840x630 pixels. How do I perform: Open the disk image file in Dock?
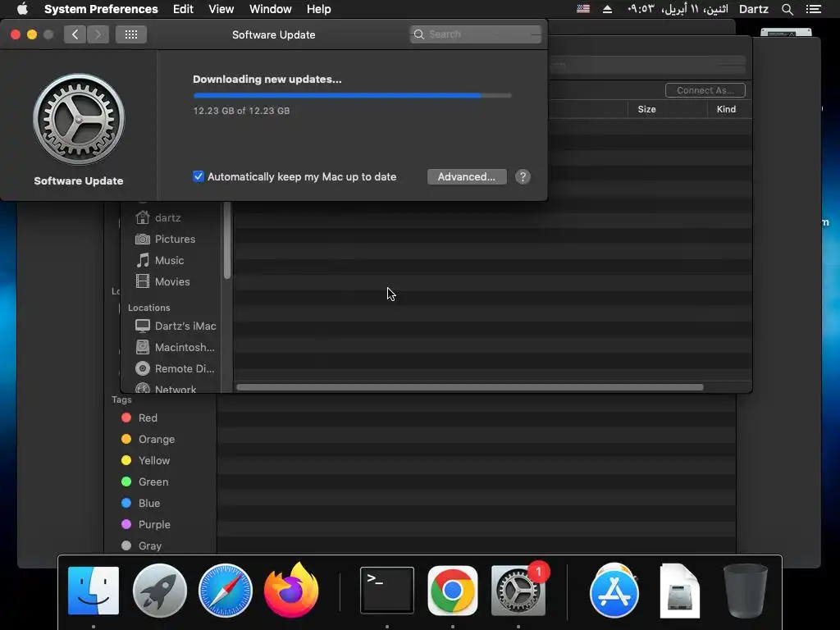pyautogui.click(x=679, y=591)
